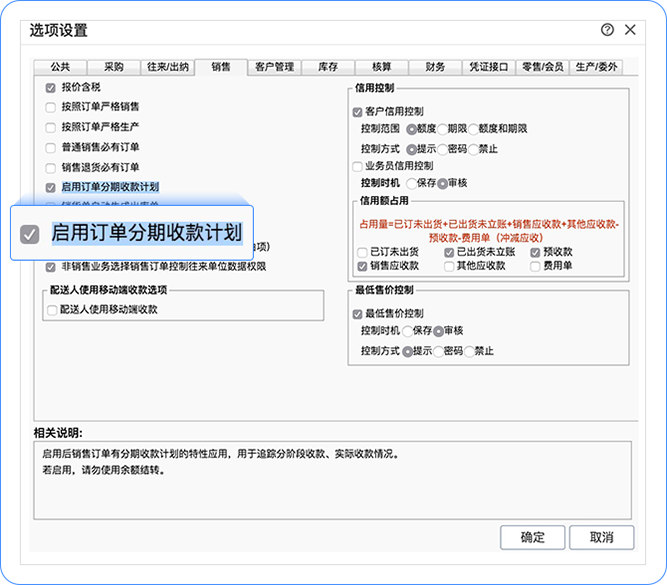The image size is (667, 585).
Task: Tick the 其他应收款 checkbox
Action: [x=449, y=267]
